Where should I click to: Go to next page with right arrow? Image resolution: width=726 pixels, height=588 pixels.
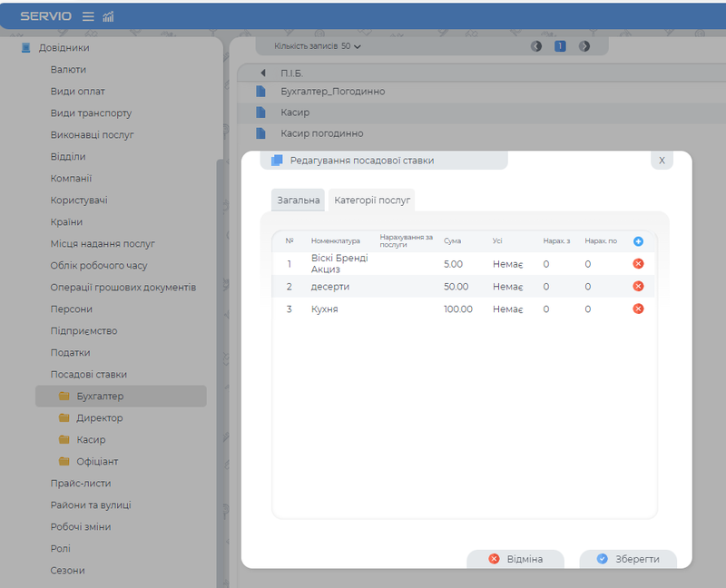[x=584, y=46]
